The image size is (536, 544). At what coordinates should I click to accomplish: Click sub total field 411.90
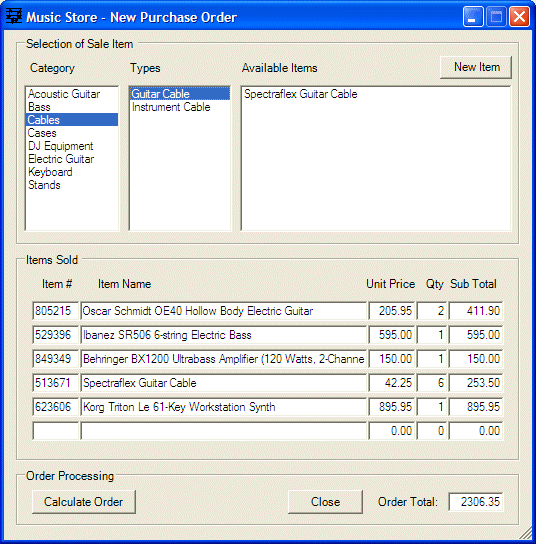[476, 311]
